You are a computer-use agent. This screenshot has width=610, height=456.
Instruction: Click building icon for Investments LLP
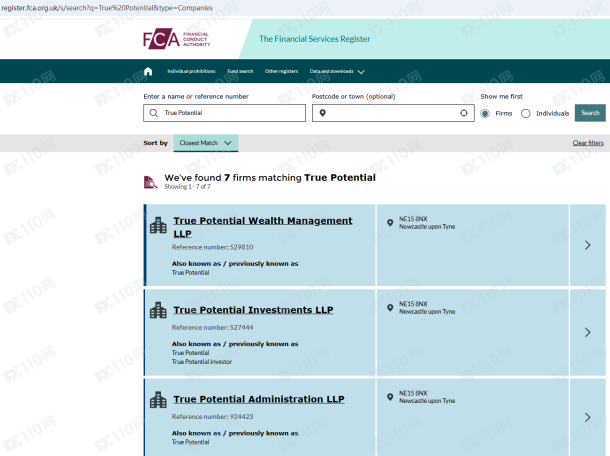click(x=158, y=310)
